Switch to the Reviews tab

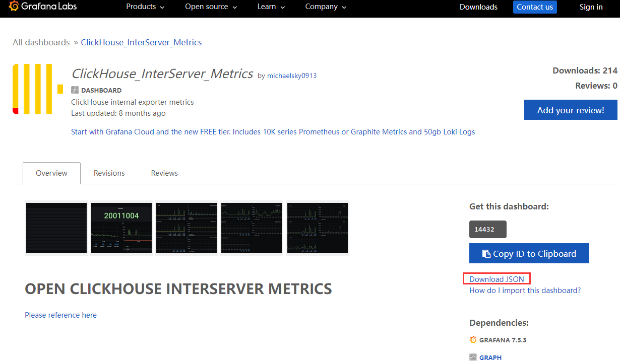(x=164, y=173)
